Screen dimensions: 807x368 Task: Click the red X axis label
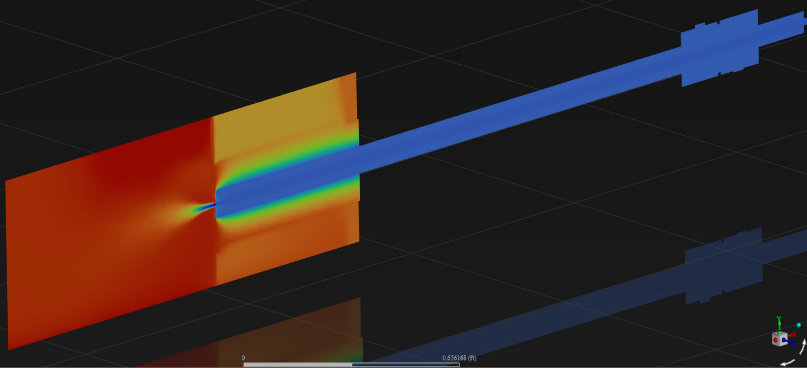click(794, 334)
